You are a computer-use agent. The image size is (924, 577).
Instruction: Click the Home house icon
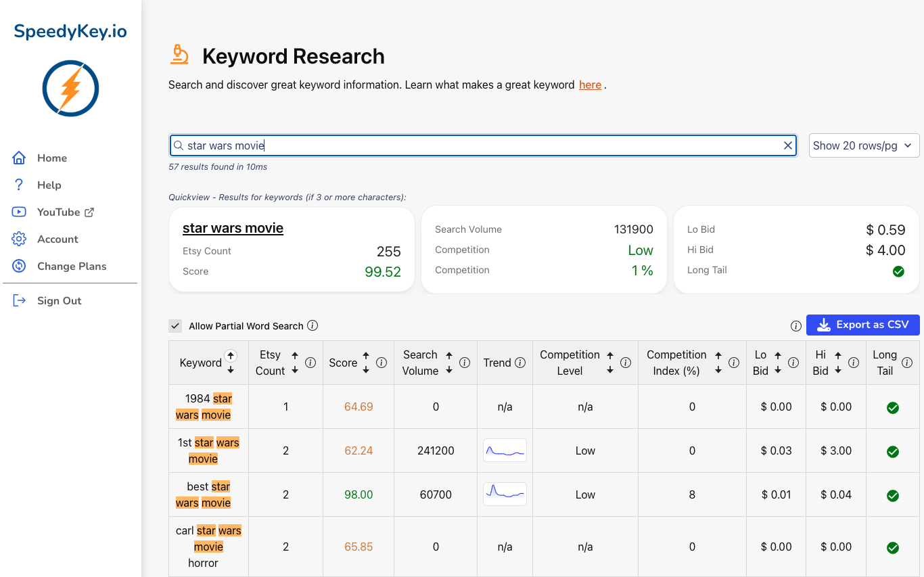point(19,158)
